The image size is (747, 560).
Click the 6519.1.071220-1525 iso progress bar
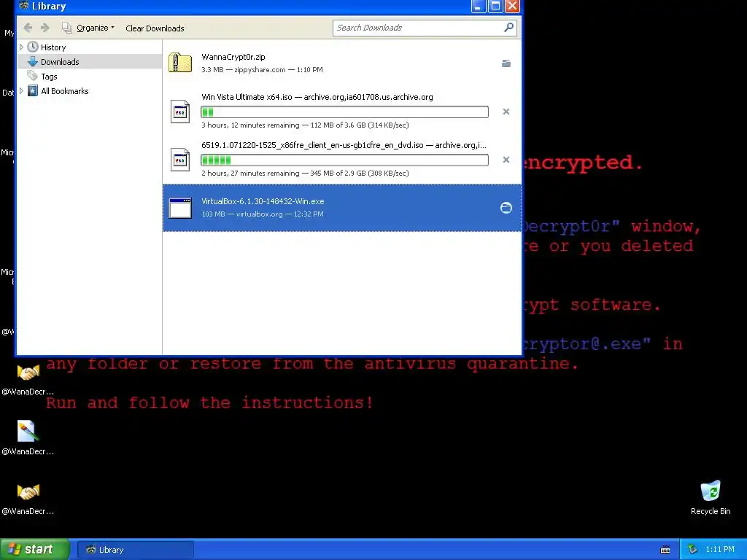(344, 160)
